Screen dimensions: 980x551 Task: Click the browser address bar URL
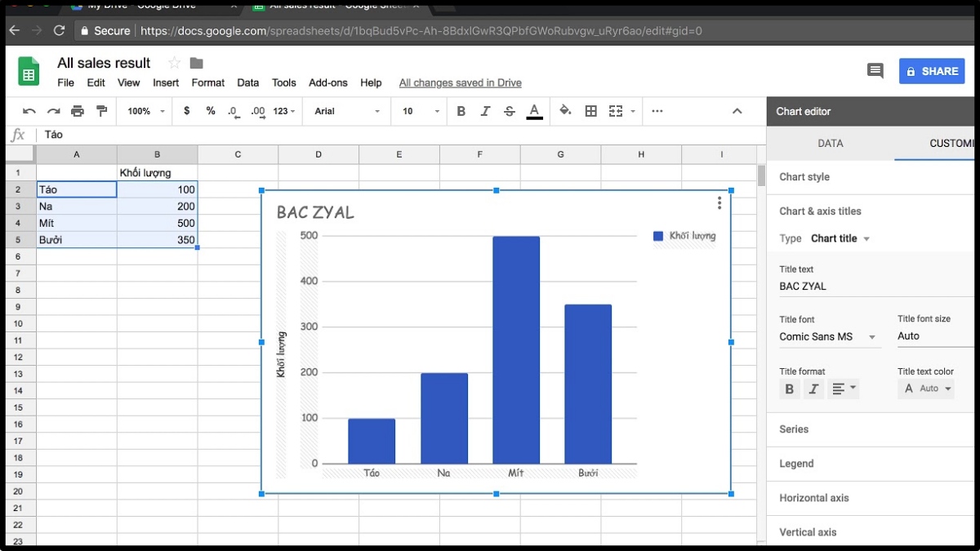pyautogui.click(x=421, y=31)
